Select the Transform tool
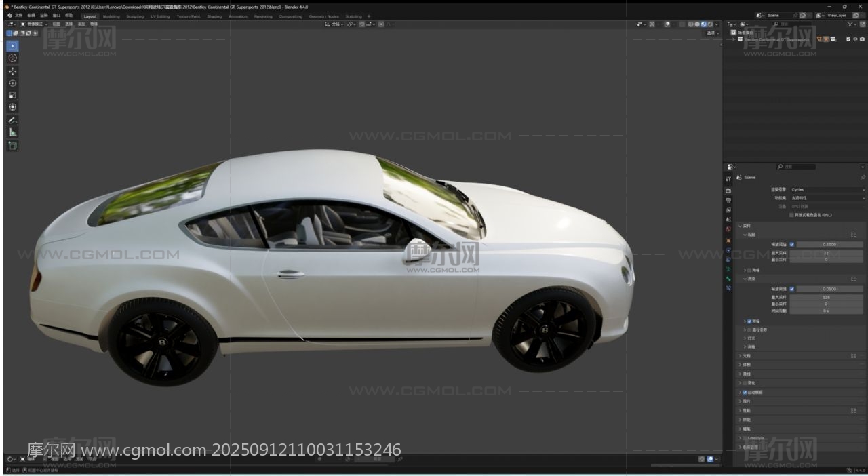Image resolution: width=868 pixels, height=476 pixels. (x=13, y=107)
